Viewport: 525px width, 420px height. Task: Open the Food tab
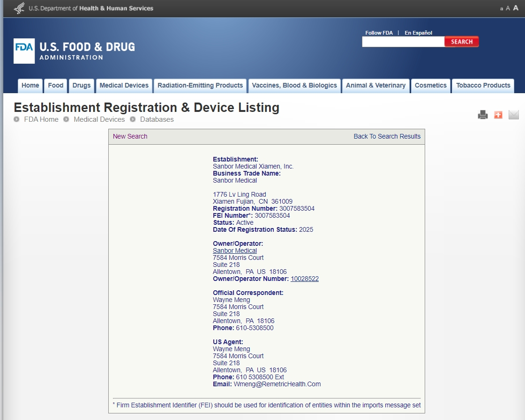(56, 86)
